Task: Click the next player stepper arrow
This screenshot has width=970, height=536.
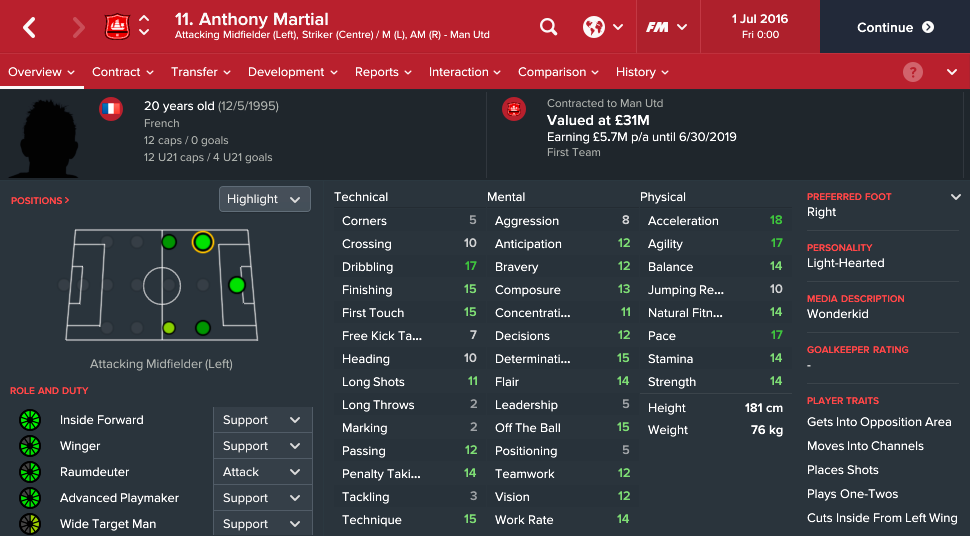Action: click(145, 34)
